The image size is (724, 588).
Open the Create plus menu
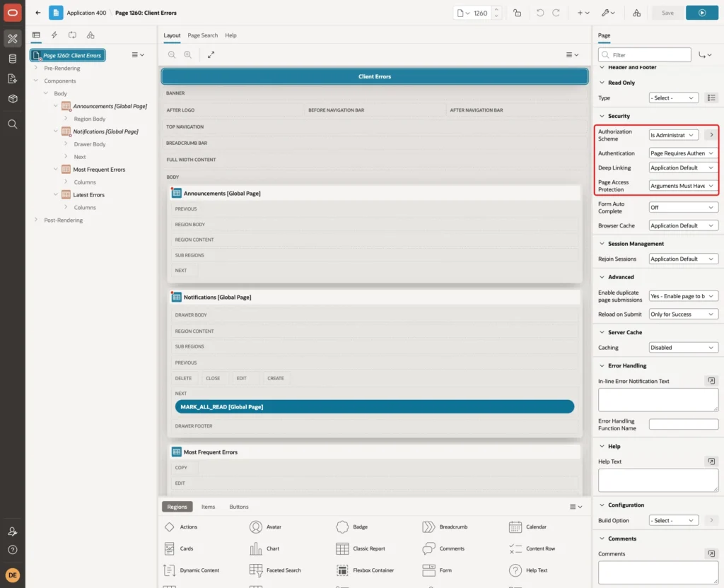pos(583,13)
